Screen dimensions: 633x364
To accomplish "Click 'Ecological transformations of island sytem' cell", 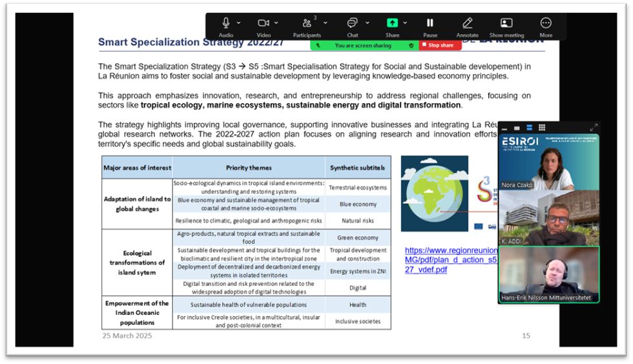I will pyautogui.click(x=137, y=263).
